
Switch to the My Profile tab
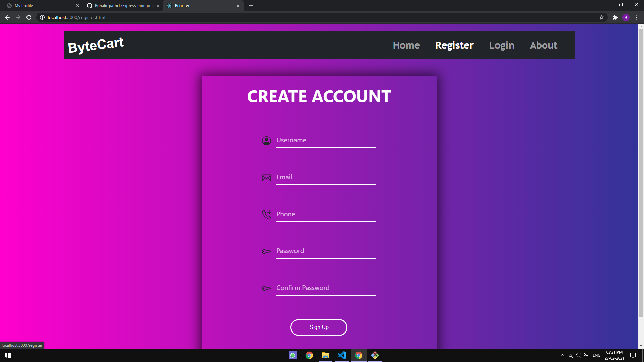pyautogui.click(x=40, y=6)
